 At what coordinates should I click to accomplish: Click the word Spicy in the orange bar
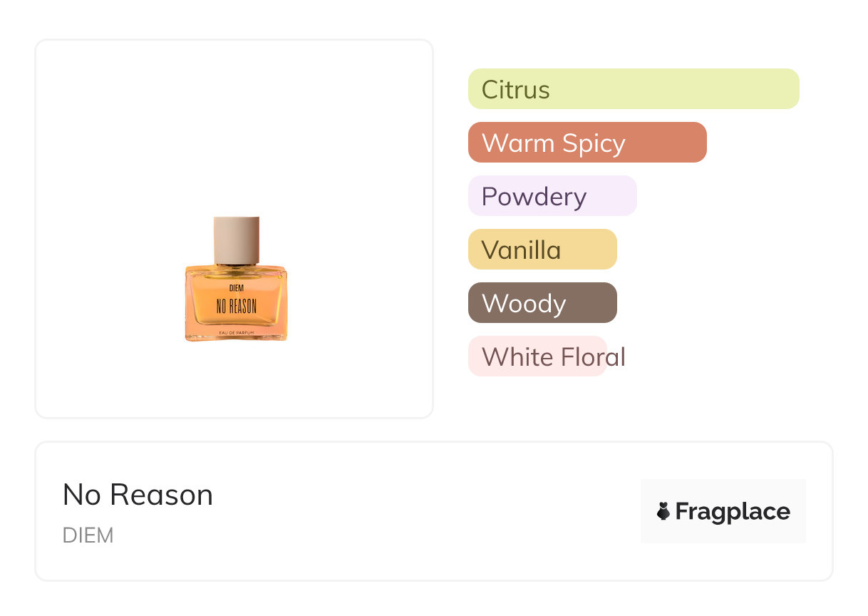[593, 143]
